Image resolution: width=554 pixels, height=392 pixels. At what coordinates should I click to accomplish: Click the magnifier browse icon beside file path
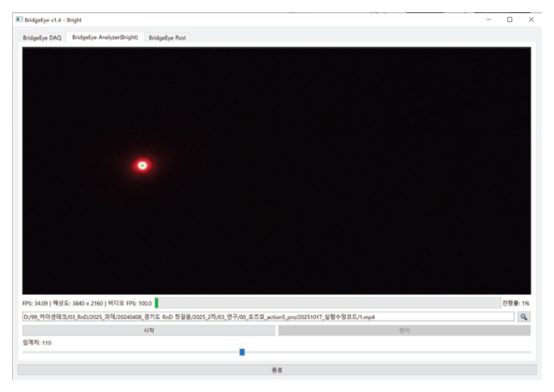point(524,317)
